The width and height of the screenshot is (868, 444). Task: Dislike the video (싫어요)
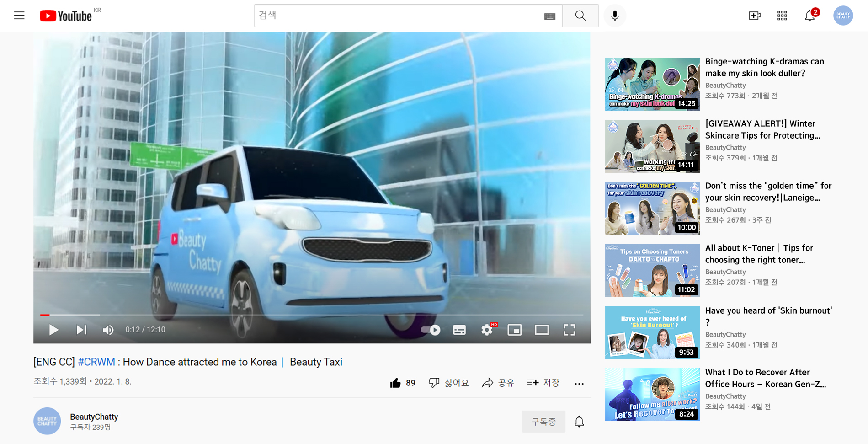[448, 383]
